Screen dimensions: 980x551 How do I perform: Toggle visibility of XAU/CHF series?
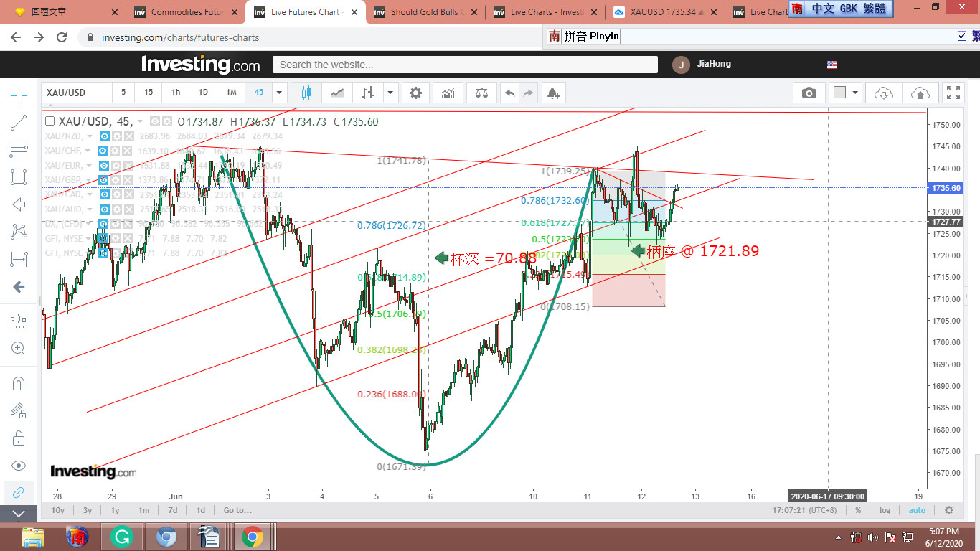(x=103, y=151)
